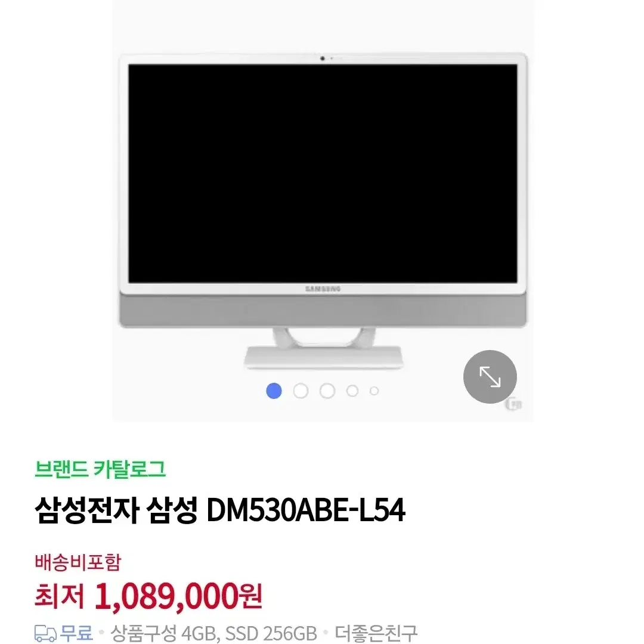Click the 배송비포함 shipping label

[78, 562]
